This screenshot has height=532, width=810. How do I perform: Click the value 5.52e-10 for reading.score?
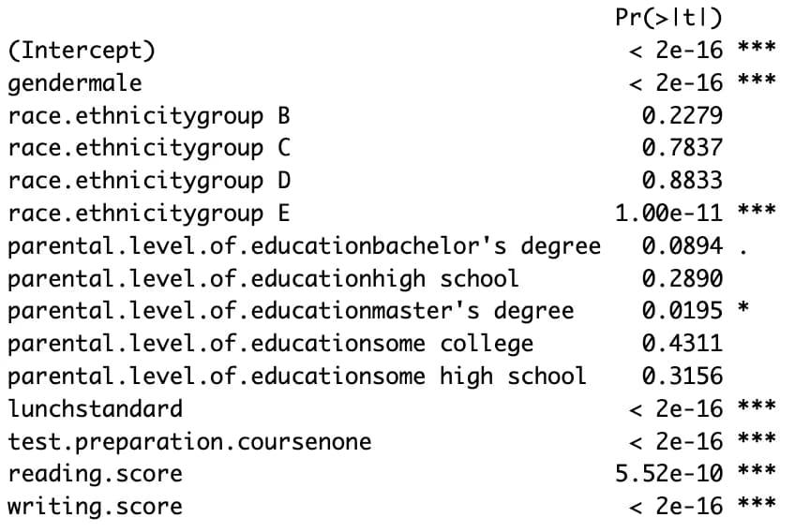click(x=668, y=474)
